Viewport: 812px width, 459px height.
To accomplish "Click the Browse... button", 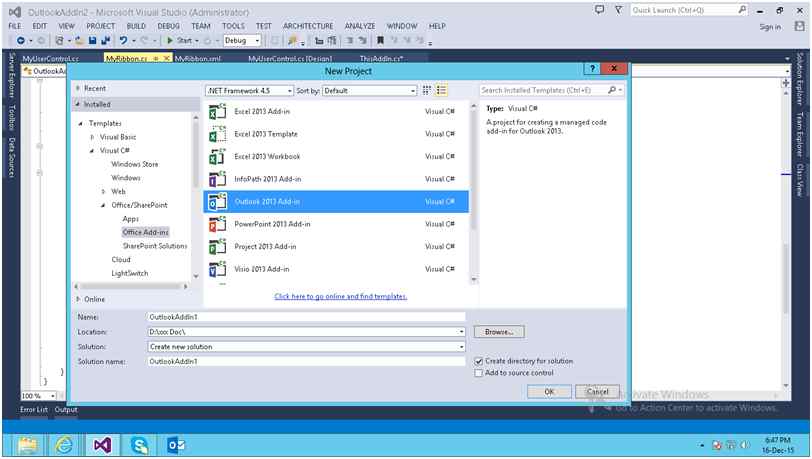I will [x=499, y=332].
